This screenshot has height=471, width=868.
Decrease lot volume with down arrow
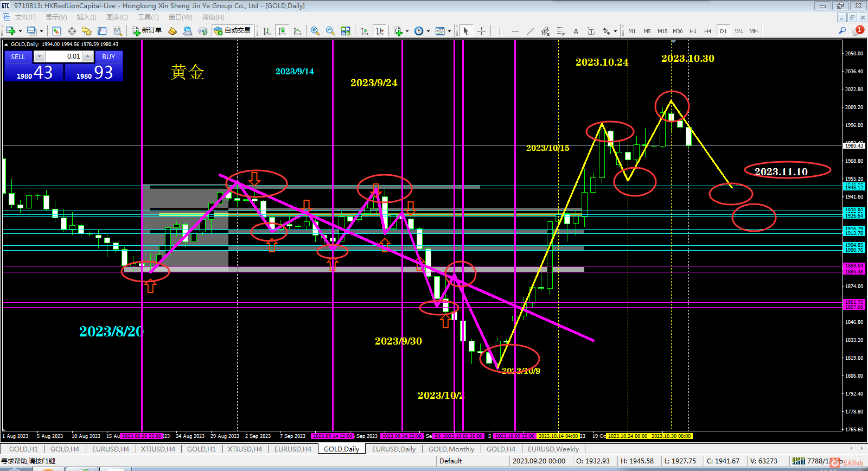[39, 56]
